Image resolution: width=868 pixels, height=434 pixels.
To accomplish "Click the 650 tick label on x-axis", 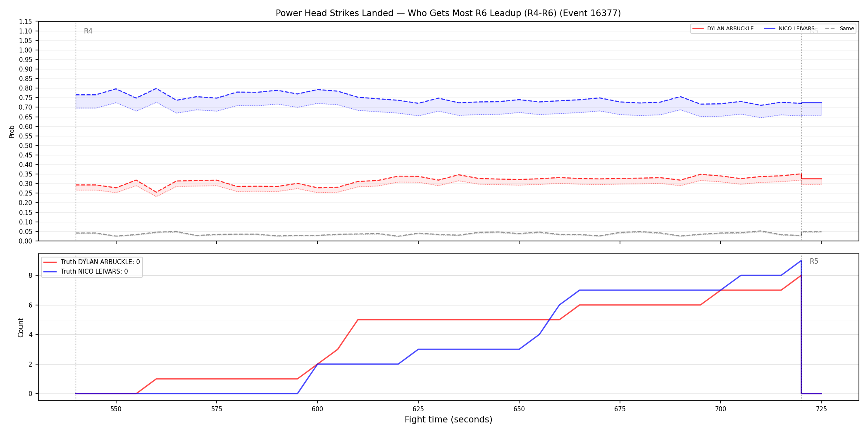I will tap(519, 409).
